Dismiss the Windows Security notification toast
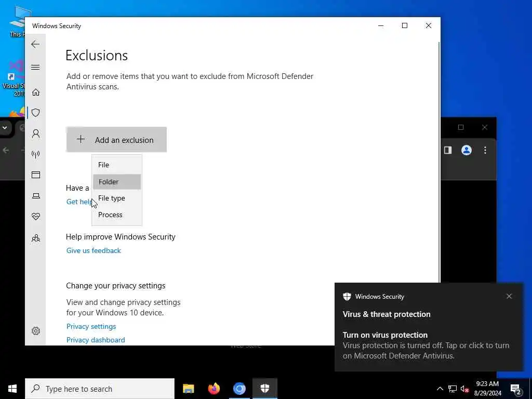The width and height of the screenshot is (532, 399). coord(509,296)
